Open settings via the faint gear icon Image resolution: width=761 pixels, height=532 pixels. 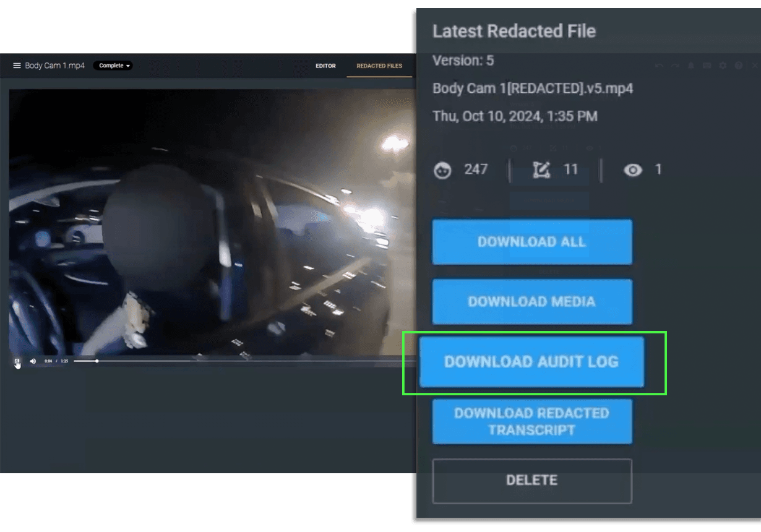point(723,66)
